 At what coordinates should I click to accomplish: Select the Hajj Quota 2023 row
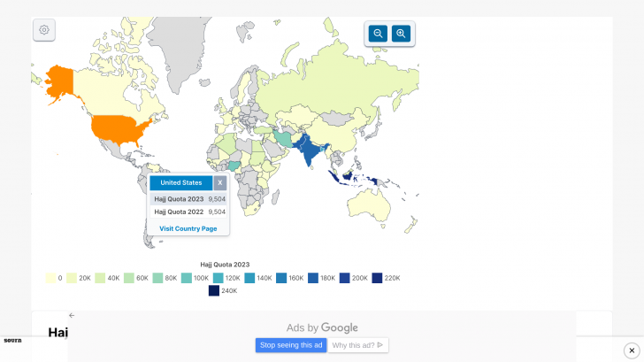[188, 199]
